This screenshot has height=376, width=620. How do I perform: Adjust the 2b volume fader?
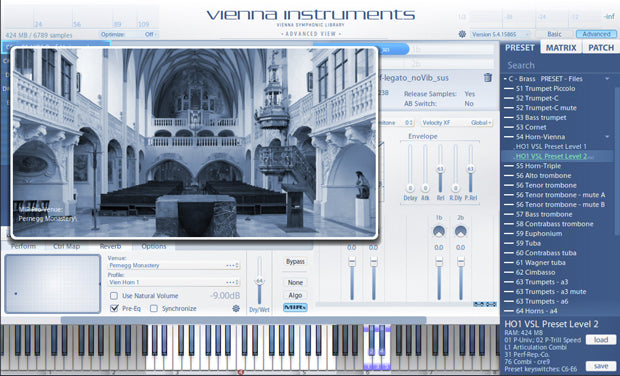click(461, 261)
